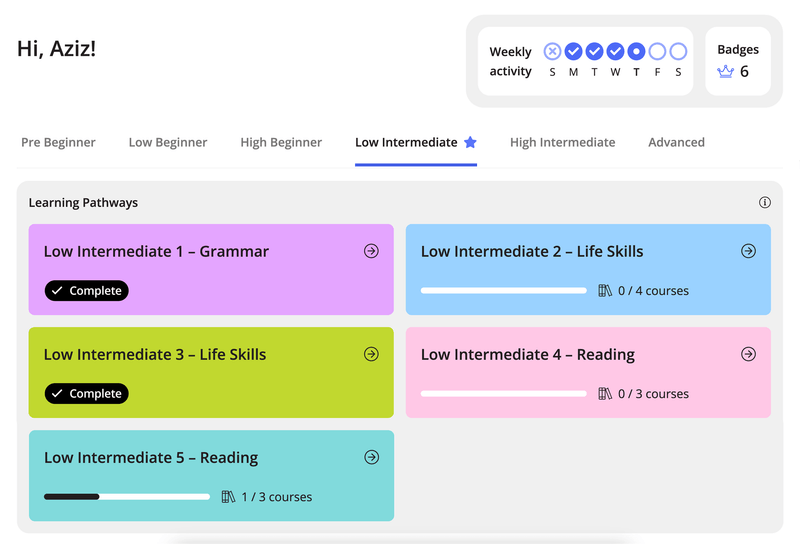
Task: Click books icon beside 0 / 3 courses
Action: point(605,394)
